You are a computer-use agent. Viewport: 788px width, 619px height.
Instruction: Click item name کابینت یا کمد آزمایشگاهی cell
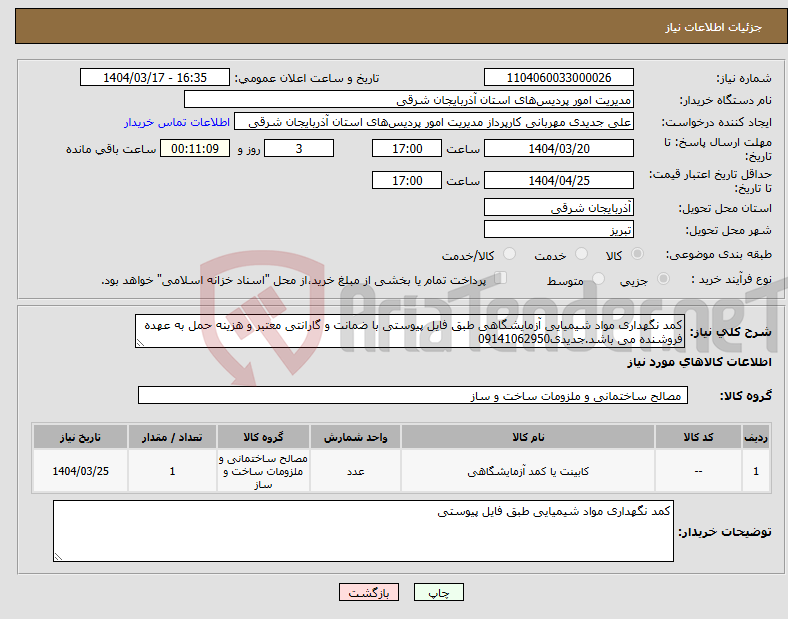tap(528, 471)
